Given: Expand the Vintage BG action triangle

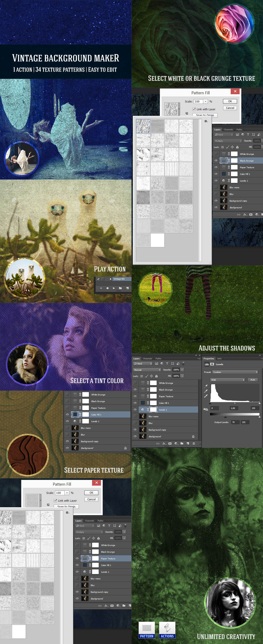Looking at the screenshot, I should point(111,279).
